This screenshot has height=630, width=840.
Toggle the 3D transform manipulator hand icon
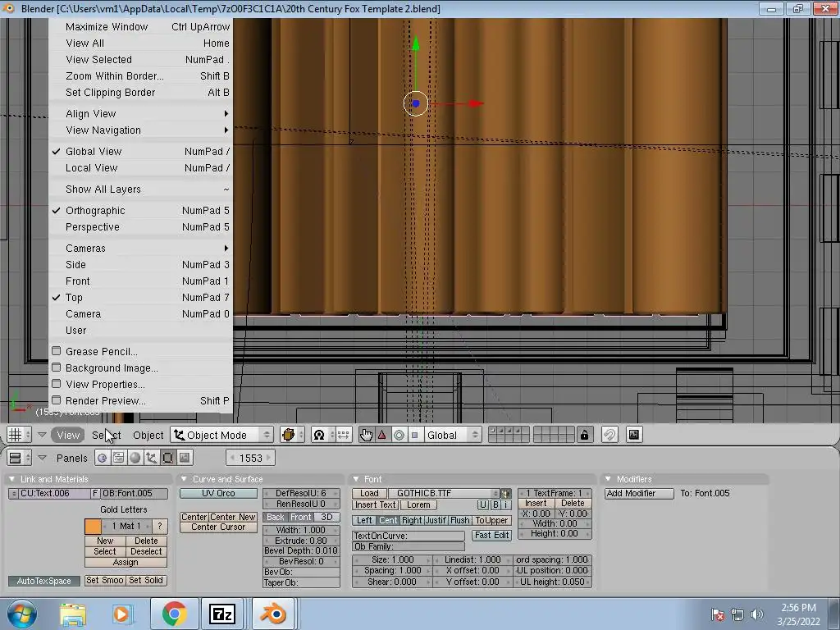366,435
